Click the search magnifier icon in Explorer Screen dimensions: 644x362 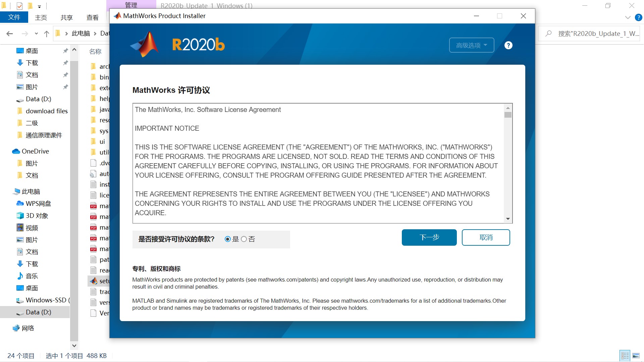(x=548, y=34)
